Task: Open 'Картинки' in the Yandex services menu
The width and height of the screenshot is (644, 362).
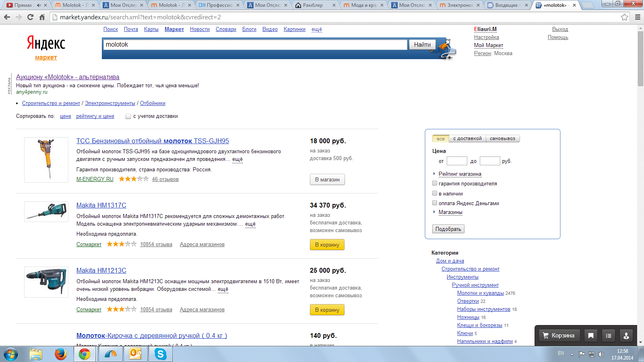Action: coord(295,29)
